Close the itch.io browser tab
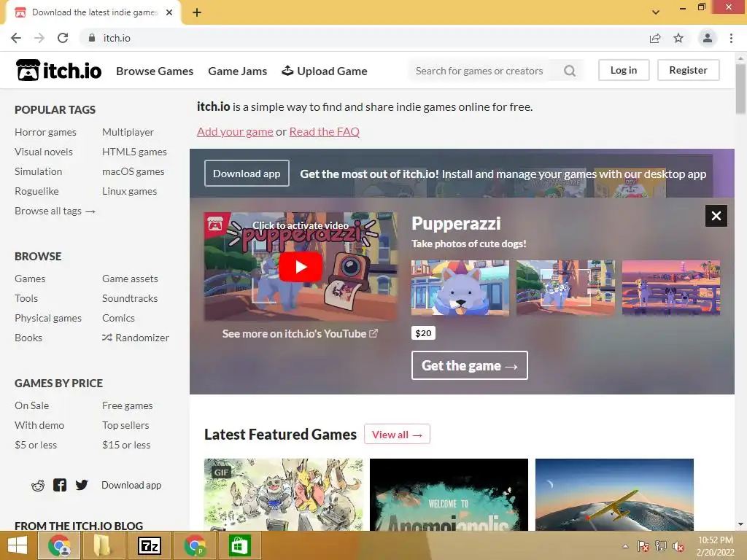Image resolution: width=747 pixels, height=560 pixels. tap(169, 12)
